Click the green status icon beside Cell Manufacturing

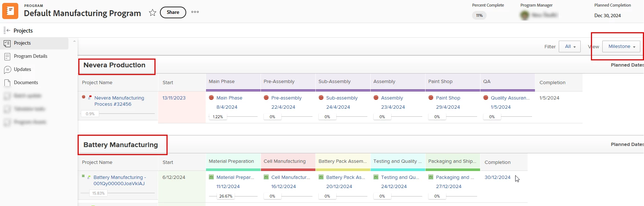(266, 177)
